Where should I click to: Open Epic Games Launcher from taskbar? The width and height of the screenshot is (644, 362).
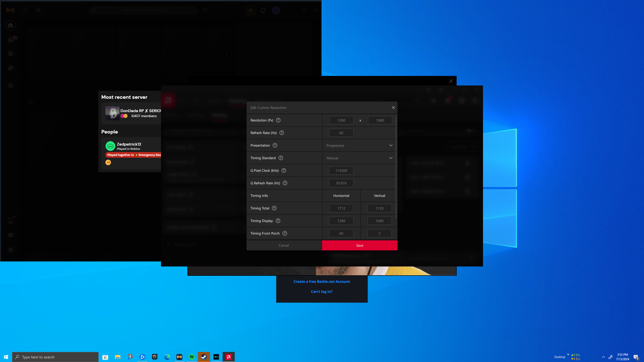154,357
